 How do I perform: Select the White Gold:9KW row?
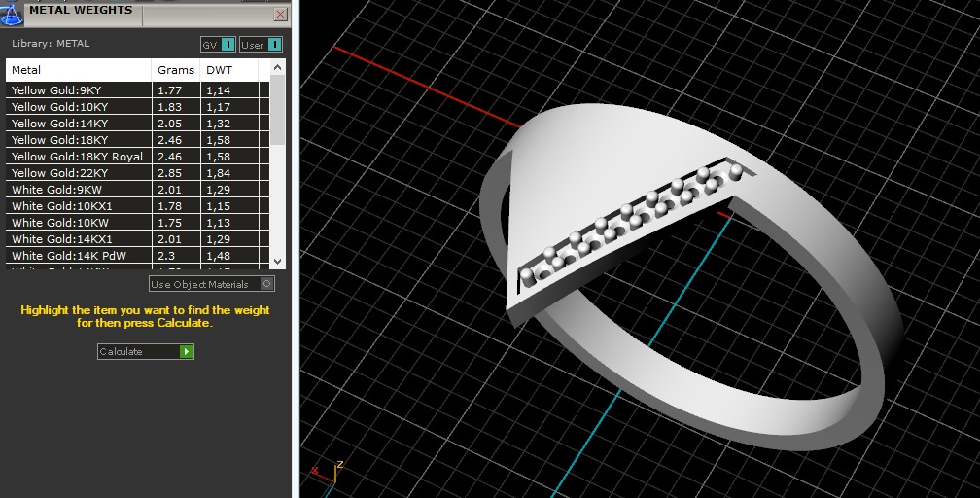(x=137, y=190)
